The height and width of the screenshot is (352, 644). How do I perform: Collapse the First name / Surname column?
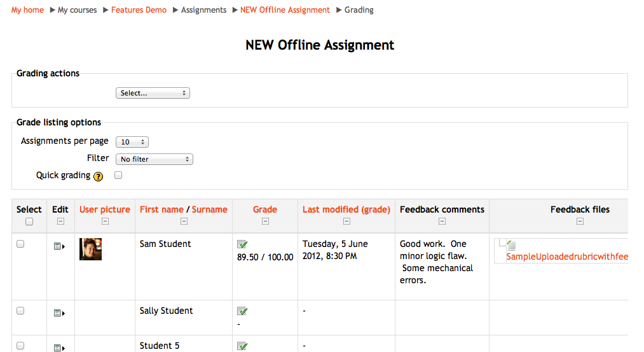coord(184,222)
